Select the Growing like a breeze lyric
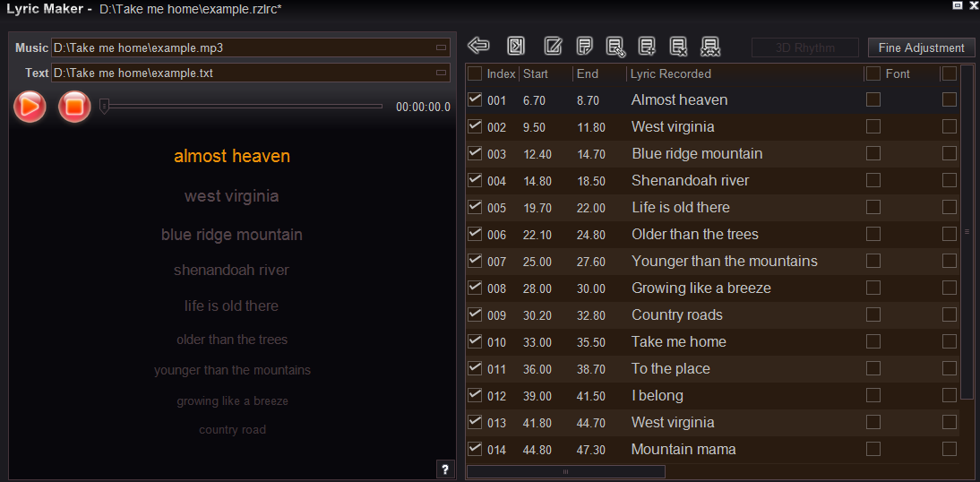 (x=701, y=288)
